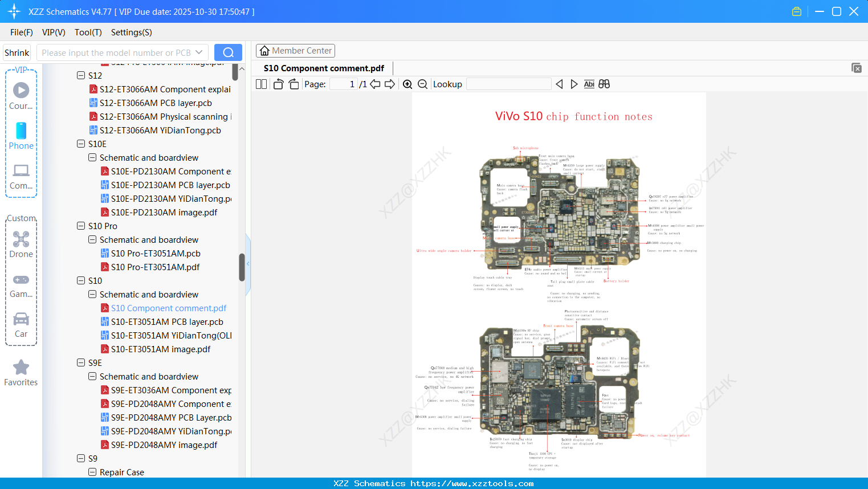Toggle the two-page layout view
868x489 pixels.
coord(260,84)
